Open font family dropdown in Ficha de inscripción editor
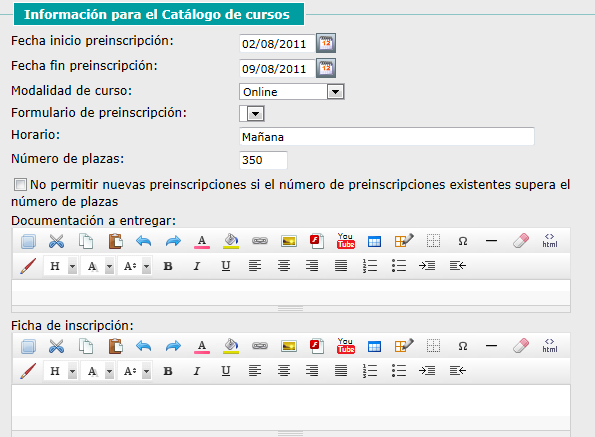Viewport: 595px width, 437px height. [98, 371]
